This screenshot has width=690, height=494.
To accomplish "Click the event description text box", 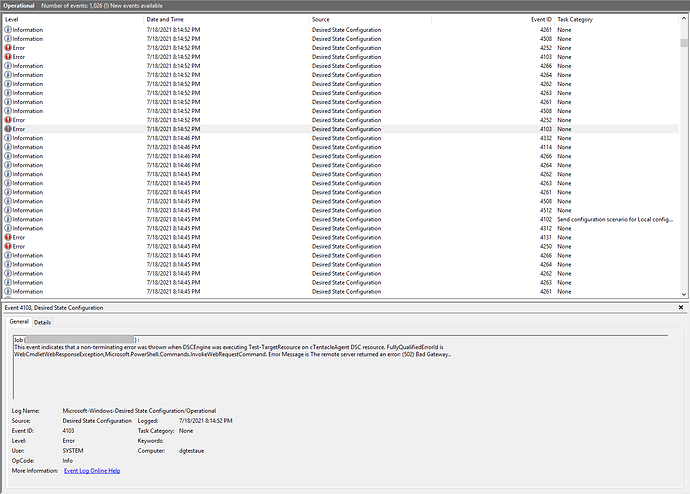I will pyautogui.click(x=340, y=367).
